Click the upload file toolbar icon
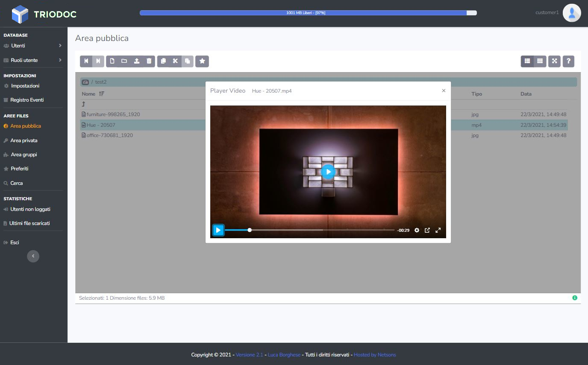The image size is (588, 365). pos(137,61)
